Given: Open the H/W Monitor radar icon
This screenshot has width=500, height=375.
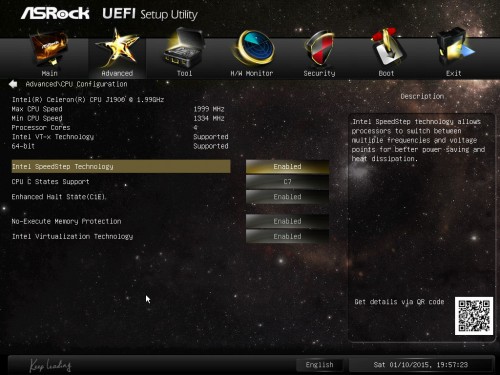Looking at the screenshot, I should click(253, 48).
